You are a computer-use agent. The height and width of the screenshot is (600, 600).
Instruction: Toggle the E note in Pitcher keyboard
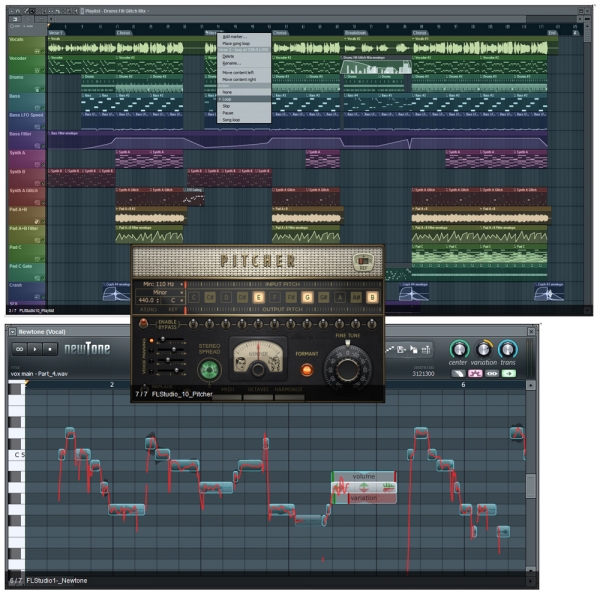pyautogui.click(x=259, y=298)
